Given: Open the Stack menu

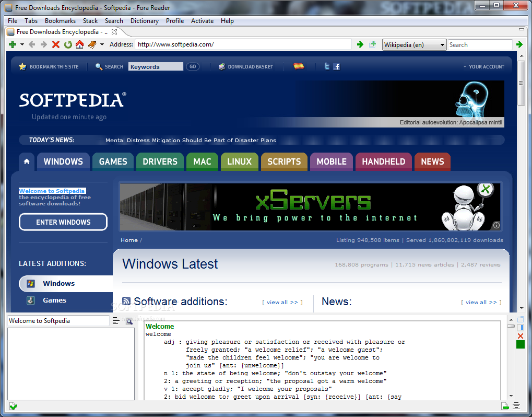Looking at the screenshot, I should pyautogui.click(x=90, y=21).
